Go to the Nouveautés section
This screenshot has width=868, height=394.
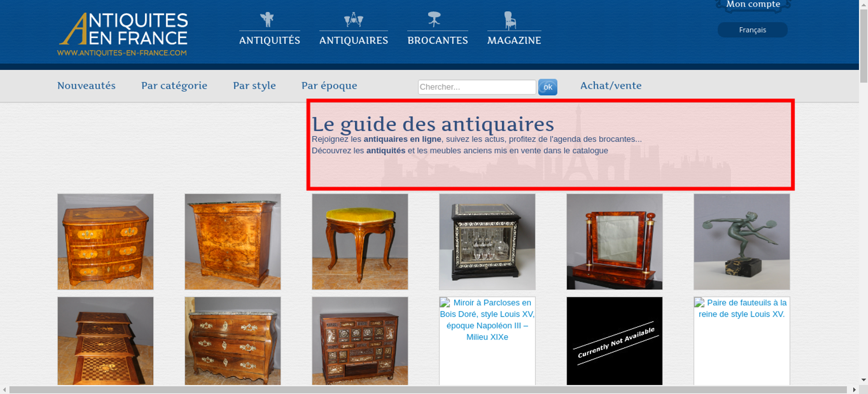pos(86,86)
